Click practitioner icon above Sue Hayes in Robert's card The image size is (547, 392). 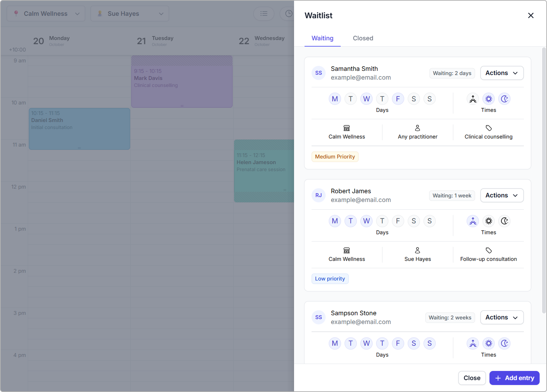[x=417, y=250]
